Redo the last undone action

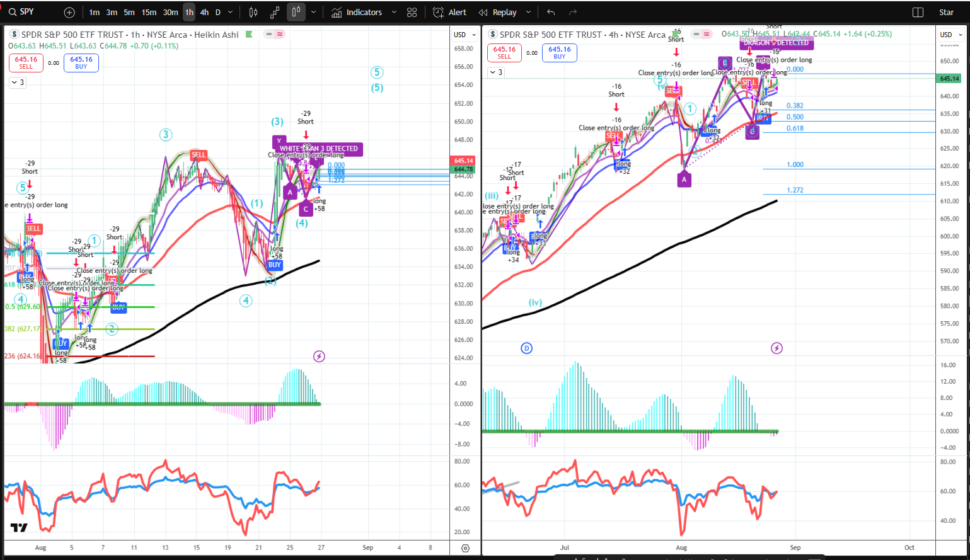tap(573, 13)
